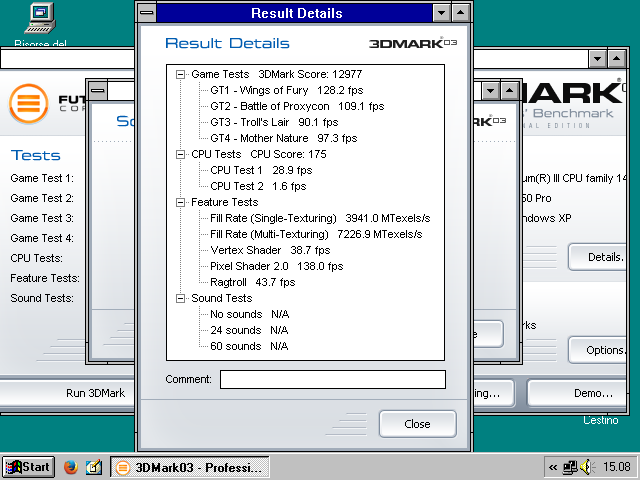Select GT3 - Troll's Lair result row
640x480 pixels.
pos(274,122)
